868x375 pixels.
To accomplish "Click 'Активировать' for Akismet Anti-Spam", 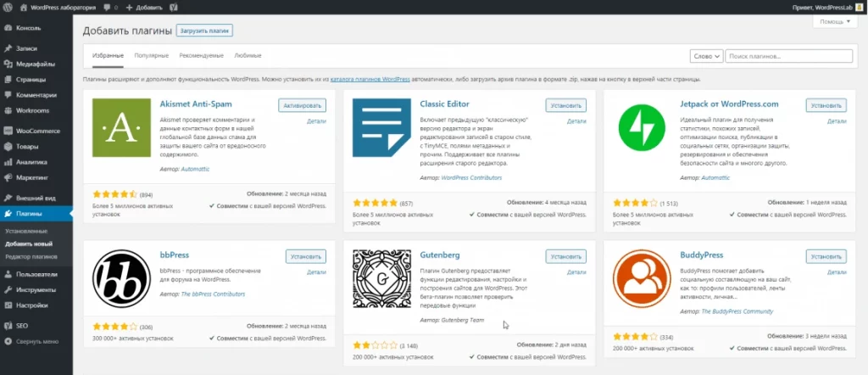I will [302, 106].
